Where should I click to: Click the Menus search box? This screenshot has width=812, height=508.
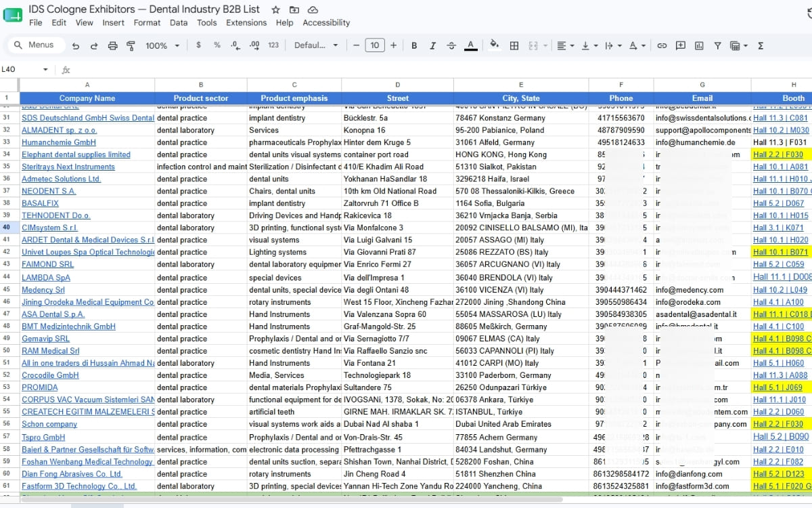pos(35,45)
